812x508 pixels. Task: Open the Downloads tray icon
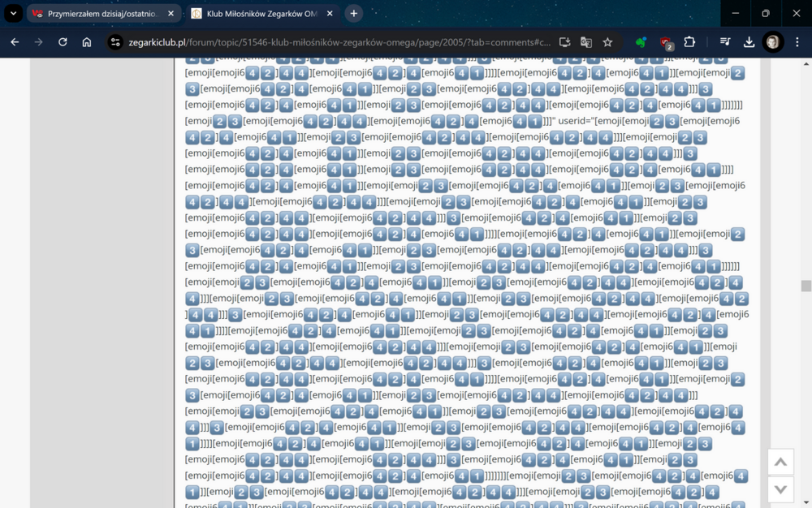coord(749,41)
